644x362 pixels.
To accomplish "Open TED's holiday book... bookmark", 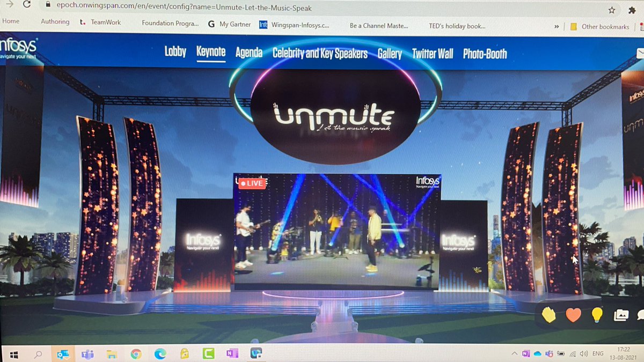I will pos(457,26).
